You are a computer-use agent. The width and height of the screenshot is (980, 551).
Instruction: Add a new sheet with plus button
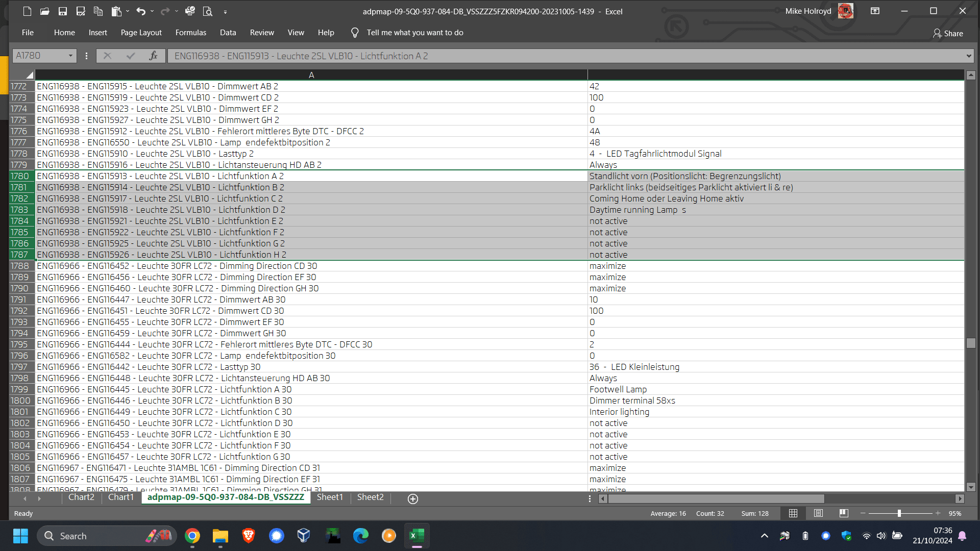(x=413, y=498)
